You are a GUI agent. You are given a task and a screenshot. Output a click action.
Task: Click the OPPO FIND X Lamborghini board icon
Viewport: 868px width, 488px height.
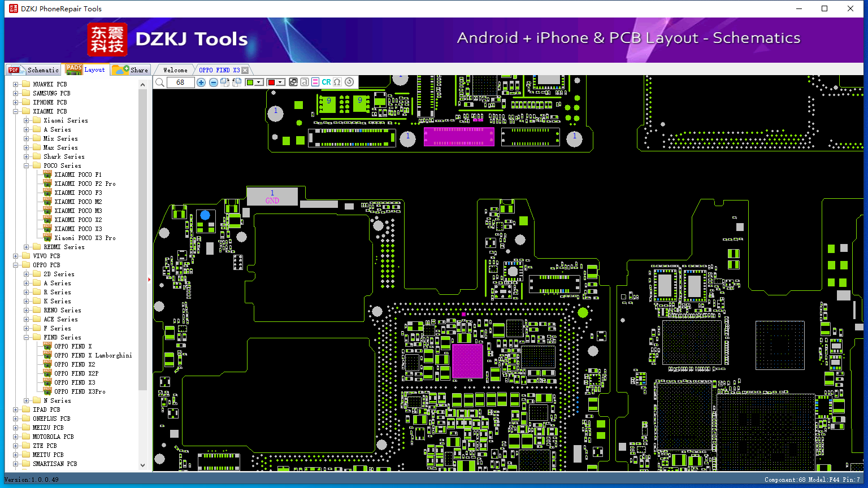point(47,355)
